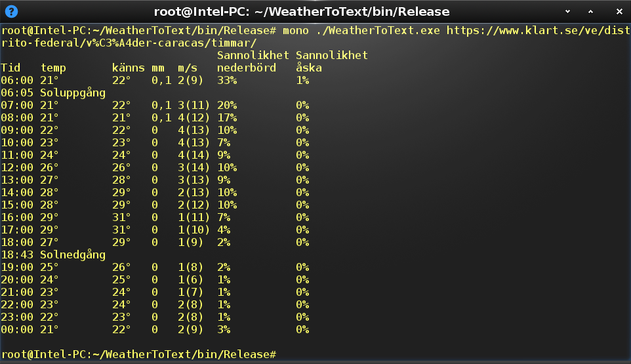Click the 'känns' column header
631x364 pixels.
coord(129,68)
